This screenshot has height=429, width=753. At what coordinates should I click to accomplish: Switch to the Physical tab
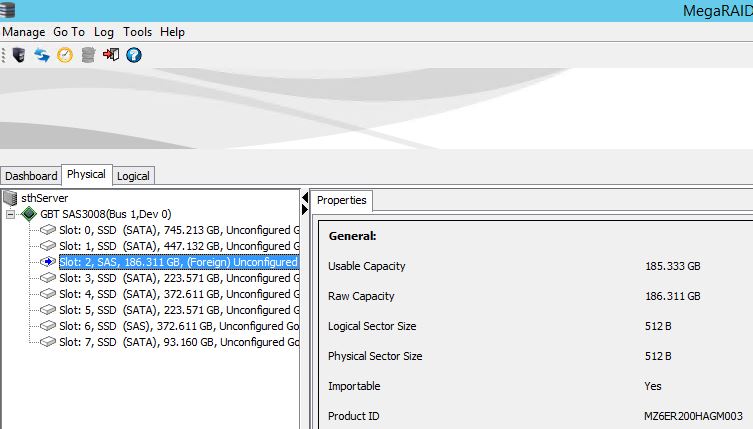86,174
